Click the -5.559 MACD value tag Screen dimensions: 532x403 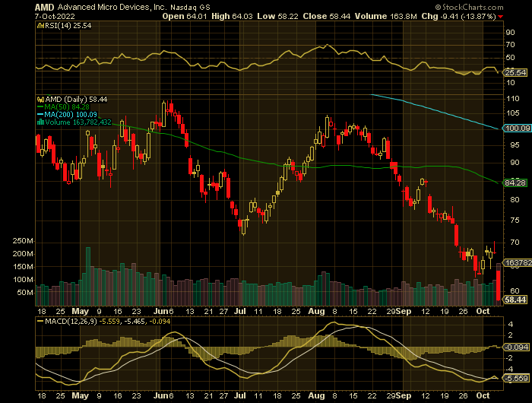(x=516, y=378)
